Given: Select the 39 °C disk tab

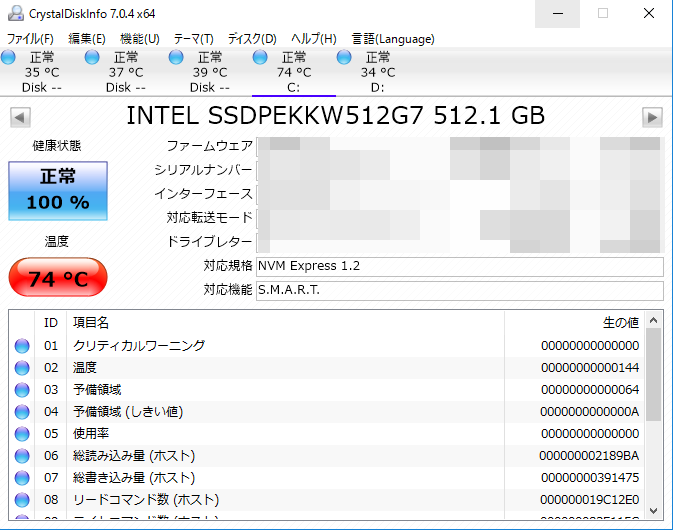Looking at the screenshot, I should [210, 72].
